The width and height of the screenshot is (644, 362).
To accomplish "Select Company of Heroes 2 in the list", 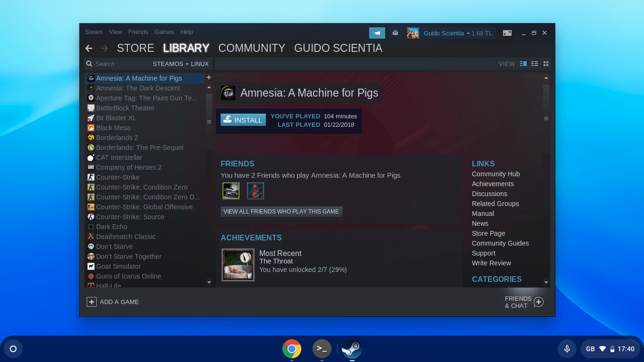I will coord(145,167).
